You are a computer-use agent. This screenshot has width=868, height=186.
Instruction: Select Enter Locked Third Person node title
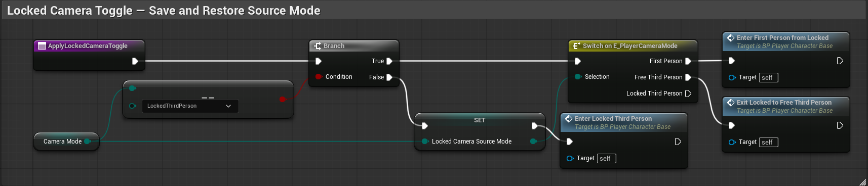(x=613, y=119)
